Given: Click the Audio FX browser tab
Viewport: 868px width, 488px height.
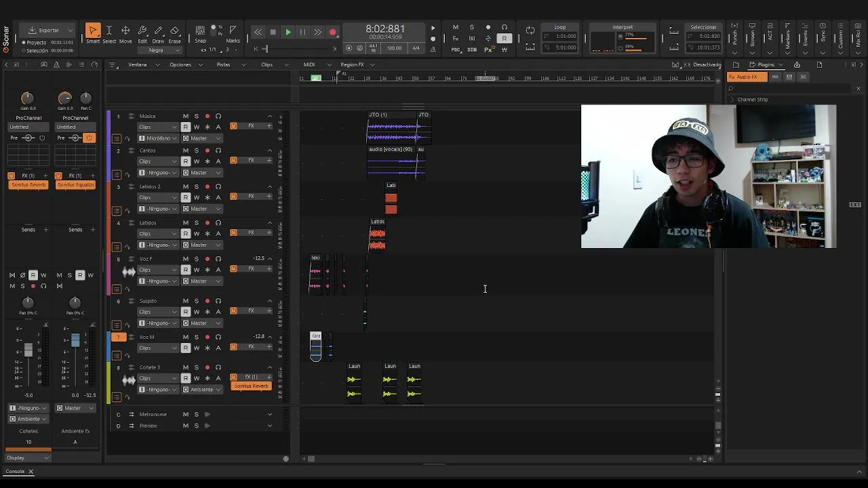Looking at the screenshot, I should point(747,77).
